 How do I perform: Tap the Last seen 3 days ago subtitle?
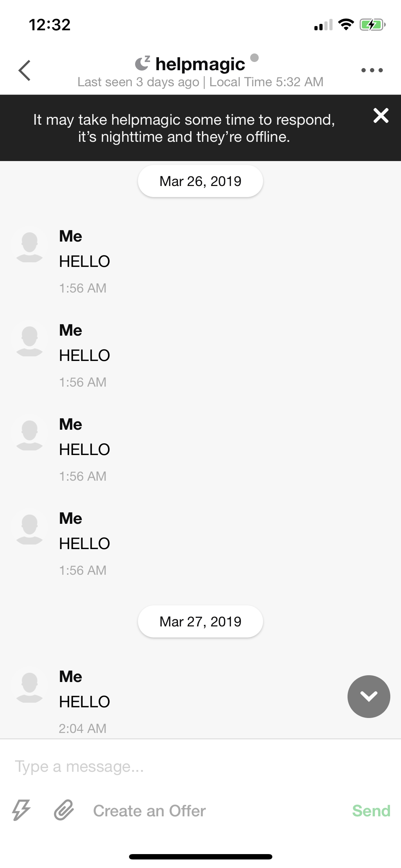click(138, 82)
